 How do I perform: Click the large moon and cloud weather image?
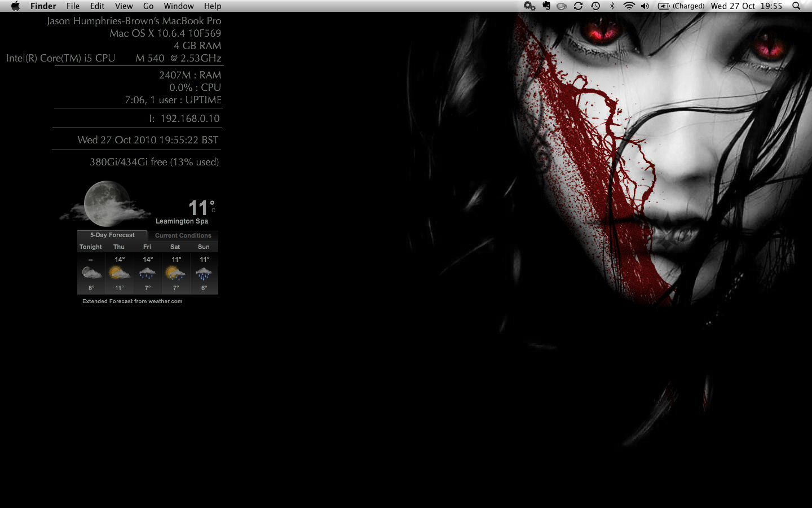click(x=105, y=203)
